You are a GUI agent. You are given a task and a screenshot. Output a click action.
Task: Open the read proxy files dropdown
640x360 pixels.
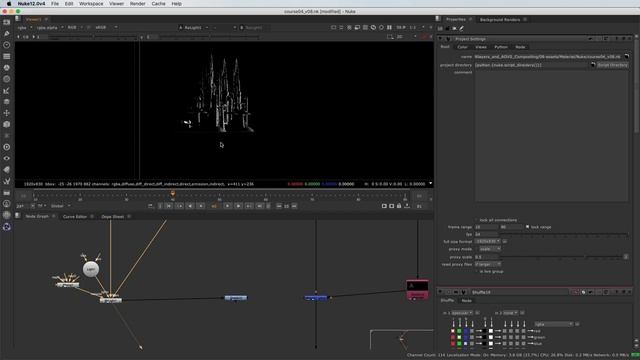click(x=487, y=264)
